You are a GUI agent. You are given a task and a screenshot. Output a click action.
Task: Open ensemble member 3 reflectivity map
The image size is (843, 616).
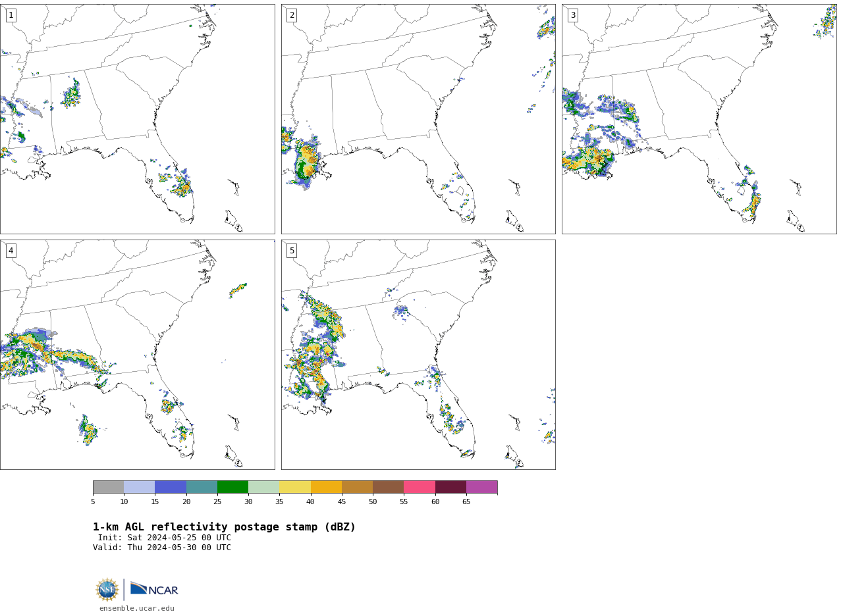[699, 119]
